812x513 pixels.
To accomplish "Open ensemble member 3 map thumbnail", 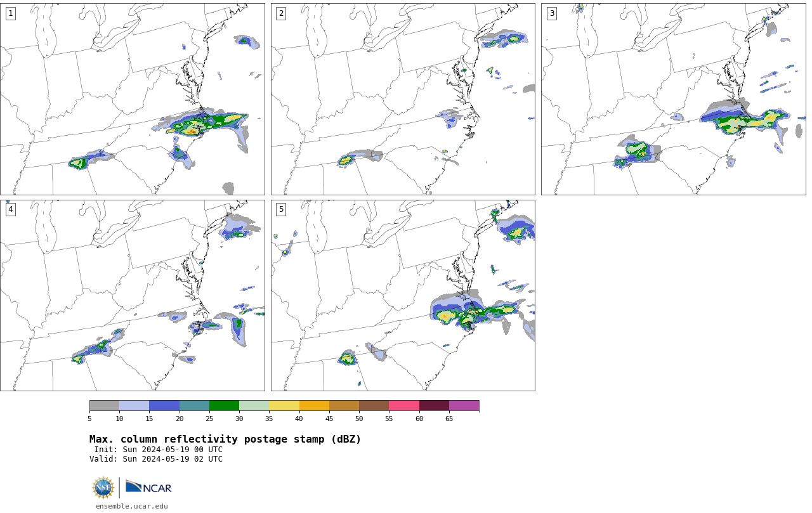I will (674, 99).
